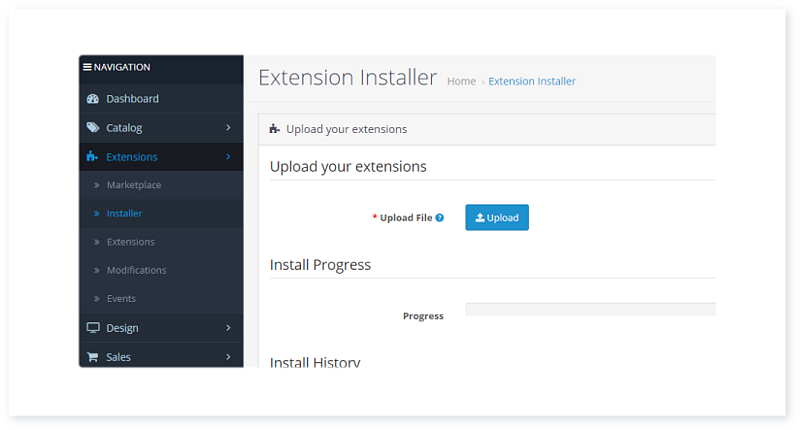Click the Dashboard gauge icon
The image size is (800, 430).
tap(93, 98)
